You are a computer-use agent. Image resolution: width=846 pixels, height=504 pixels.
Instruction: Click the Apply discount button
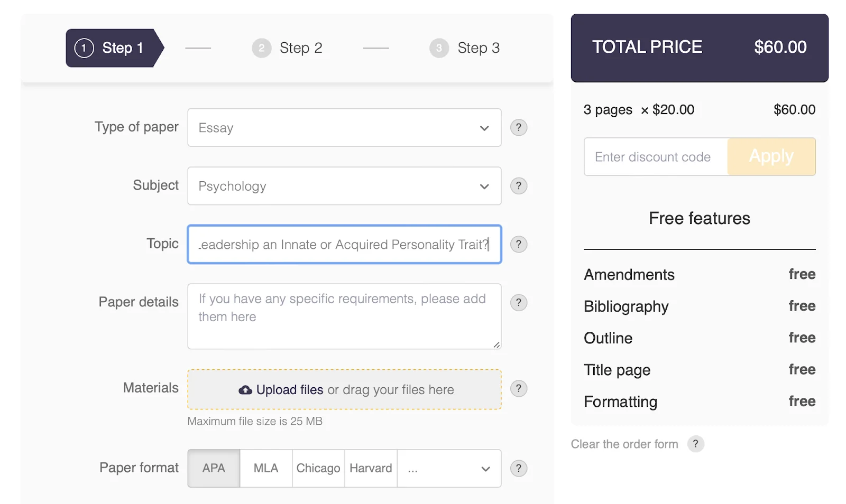[771, 156]
